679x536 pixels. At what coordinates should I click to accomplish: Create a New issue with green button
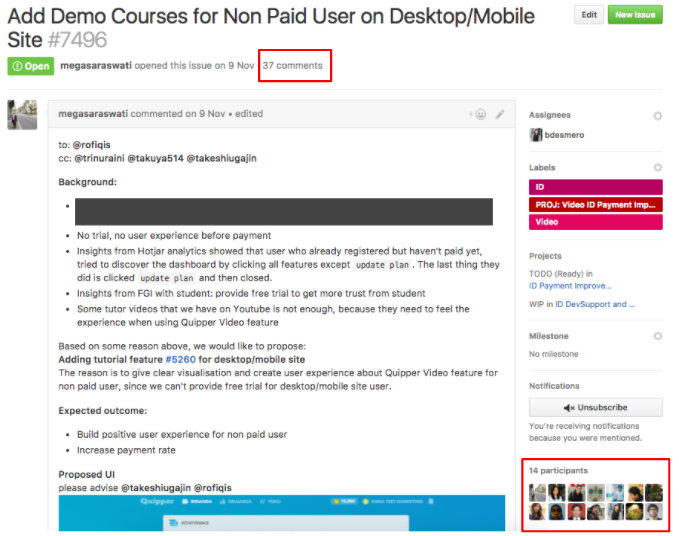click(x=635, y=15)
